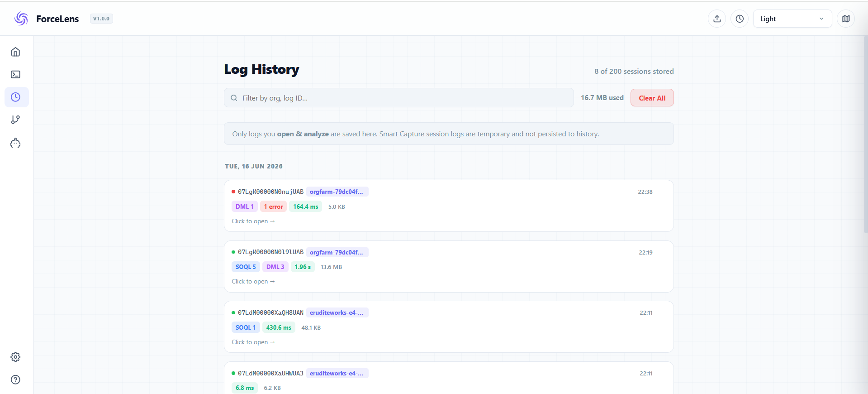868x394 pixels.
Task: Click the V1.0.0 version badge
Action: tap(101, 19)
